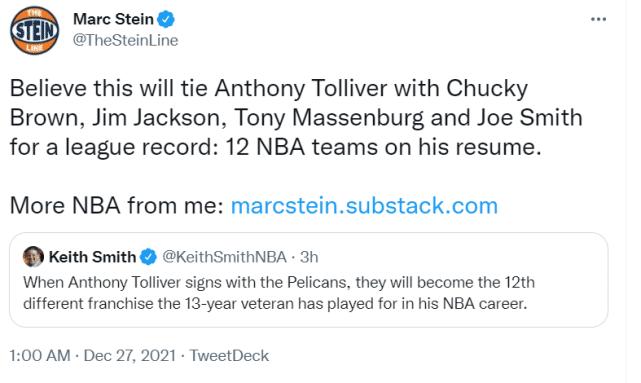641x383 pixels.
Task: Click the TweetDeck source label
Action: click(229, 356)
